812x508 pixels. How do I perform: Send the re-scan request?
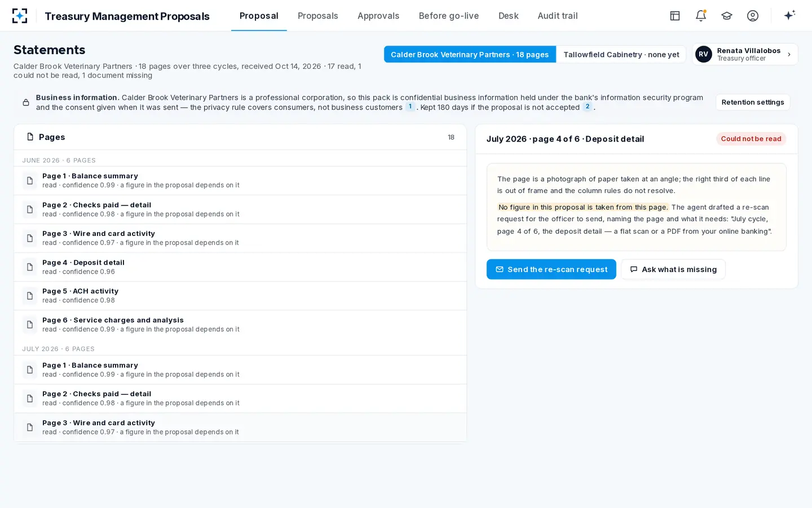pos(551,269)
